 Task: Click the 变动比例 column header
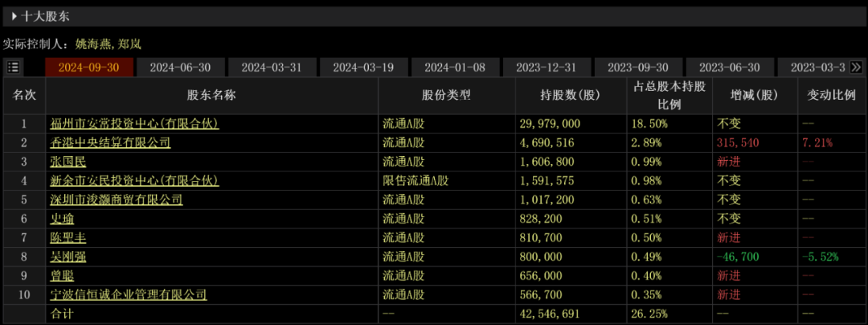[x=832, y=95]
